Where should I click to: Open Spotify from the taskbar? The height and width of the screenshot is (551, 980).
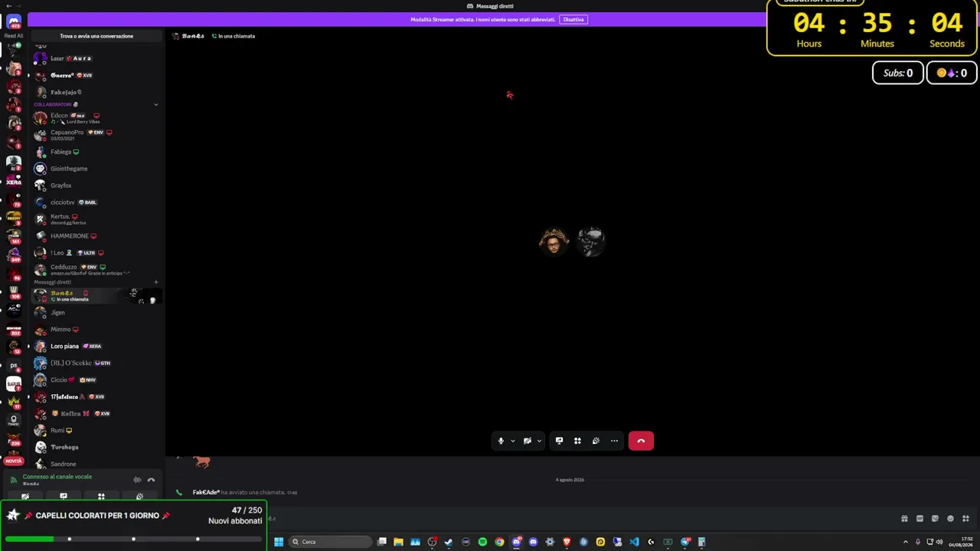point(482,542)
